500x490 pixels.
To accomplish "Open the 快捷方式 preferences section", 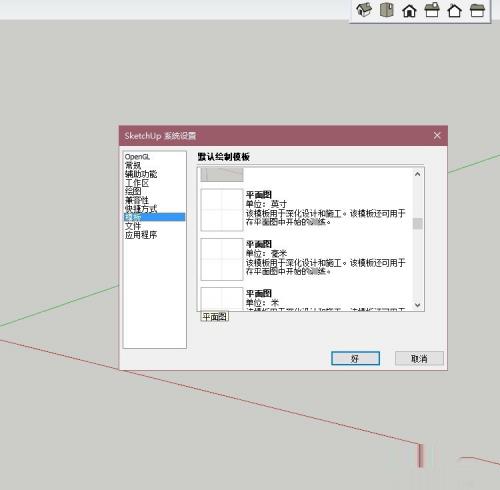I will coord(141,209).
